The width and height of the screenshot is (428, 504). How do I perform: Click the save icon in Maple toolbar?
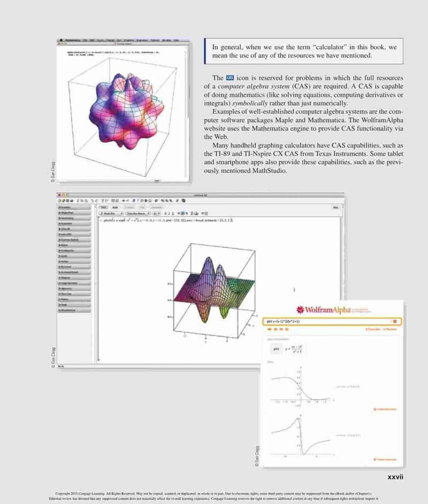coord(67,201)
